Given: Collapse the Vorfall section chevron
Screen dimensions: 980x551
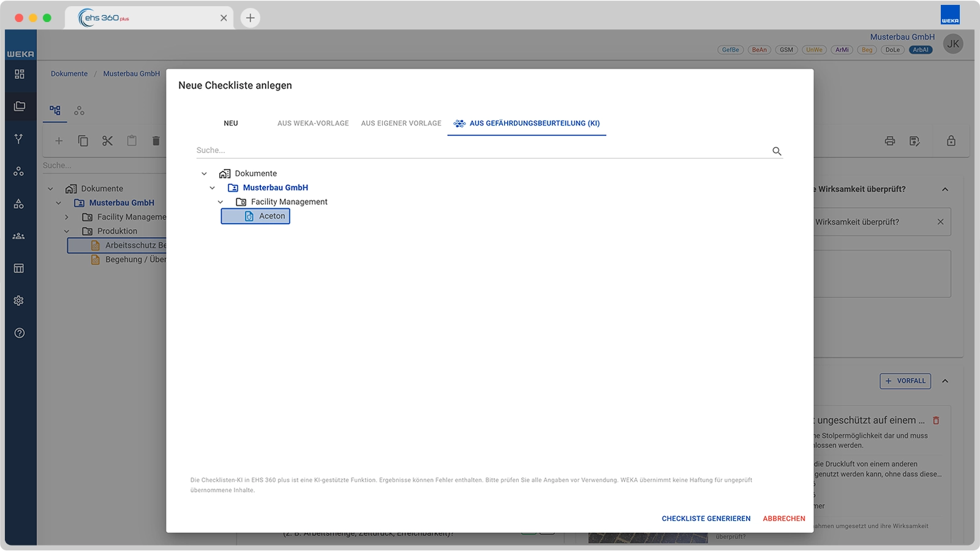Looking at the screenshot, I should (945, 381).
